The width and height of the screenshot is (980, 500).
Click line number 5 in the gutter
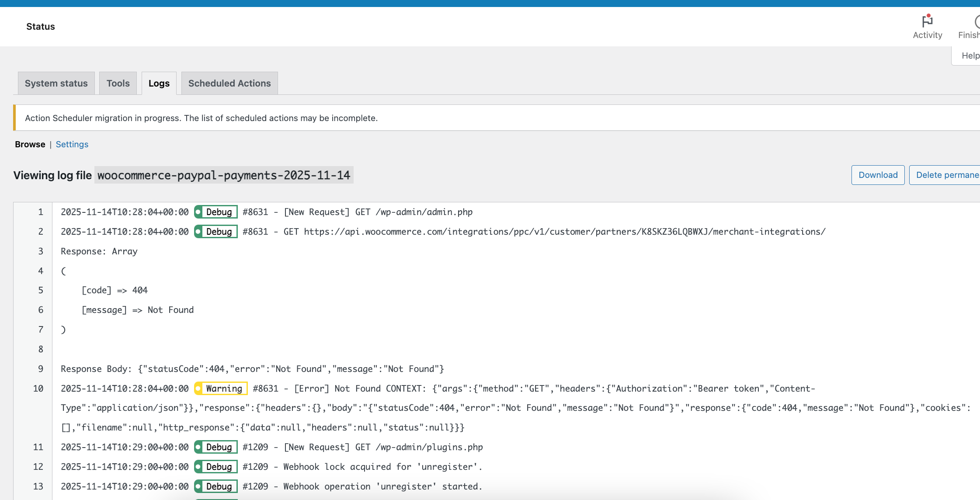[41, 290]
